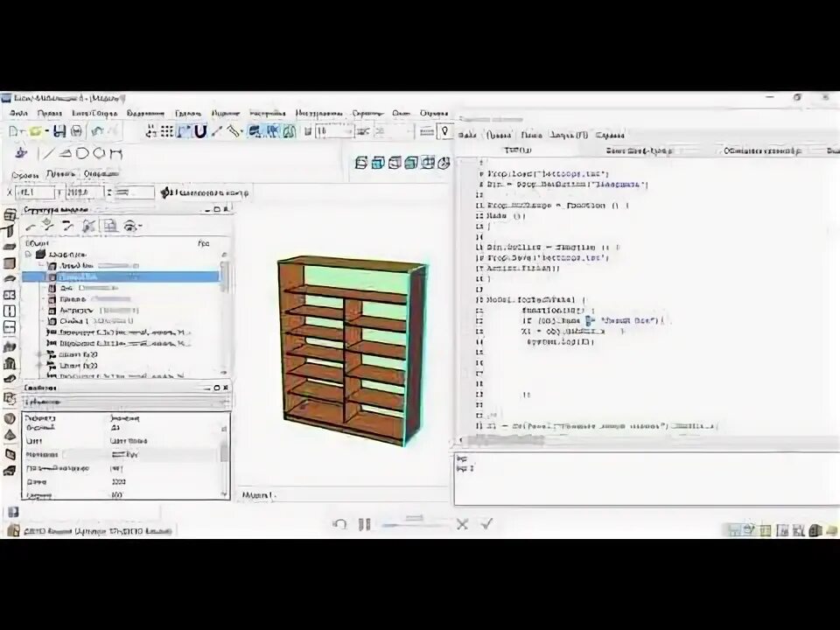This screenshot has width=840, height=630.
Task: Switch to the second script editor tab
Action: click(x=639, y=151)
